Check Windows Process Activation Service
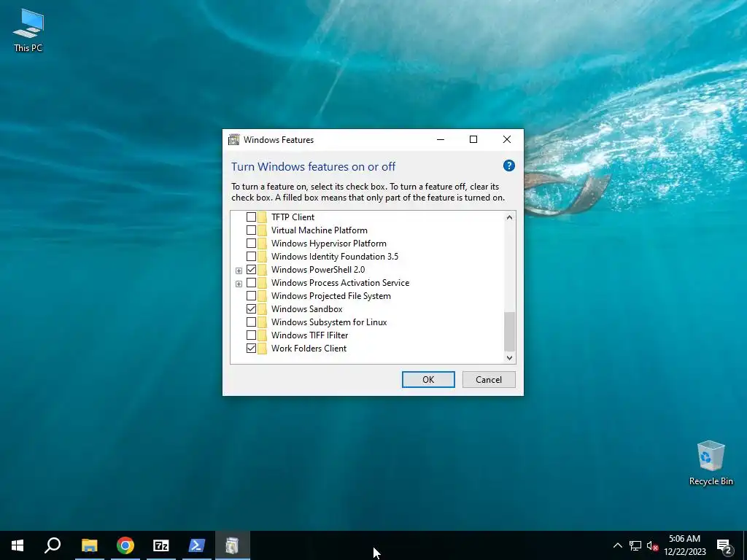This screenshot has width=747, height=560. [251, 283]
